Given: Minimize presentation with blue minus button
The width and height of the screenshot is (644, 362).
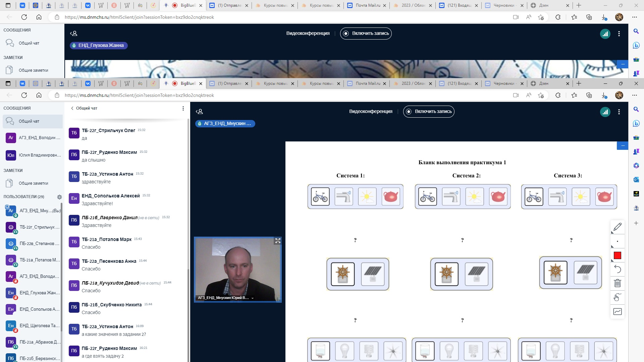Looking at the screenshot, I should pos(623,145).
